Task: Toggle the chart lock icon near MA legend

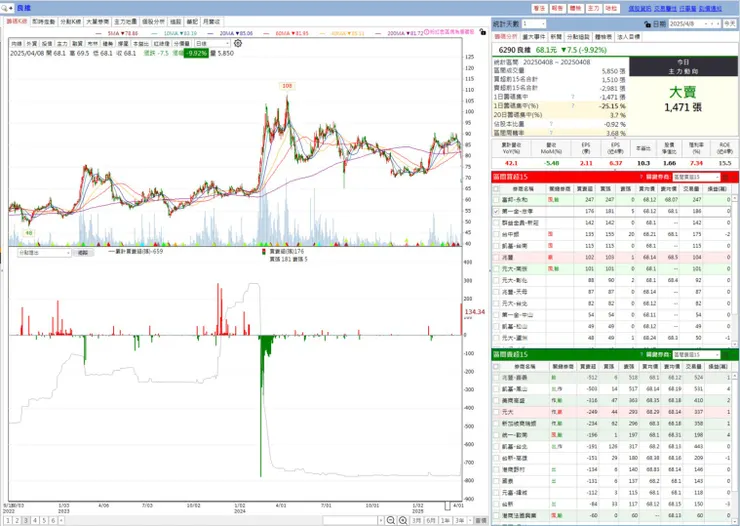Action: pyautogui.click(x=482, y=32)
